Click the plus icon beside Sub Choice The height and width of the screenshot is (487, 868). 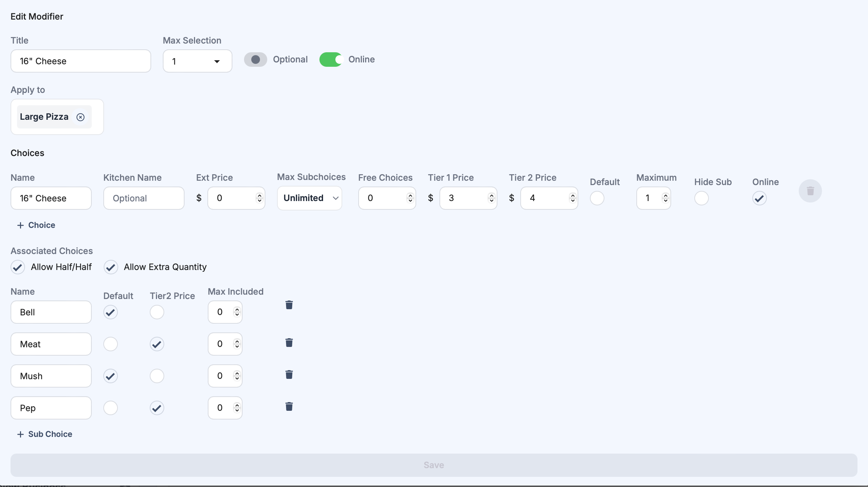pos(21,434)
